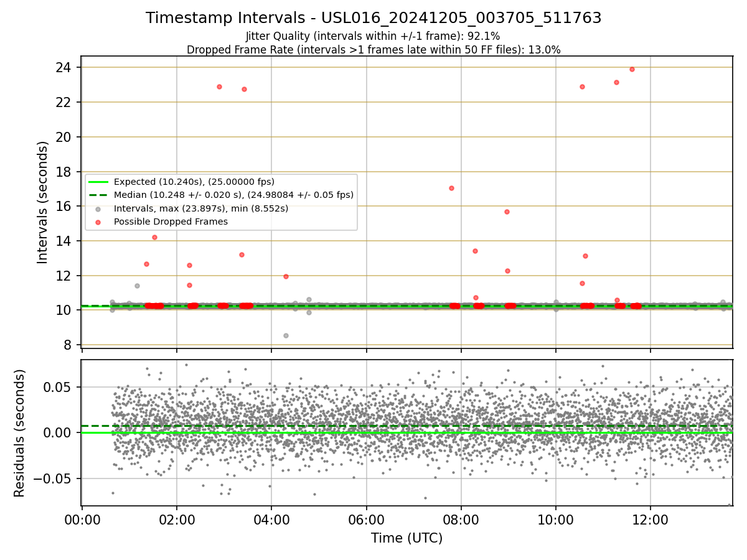Click the red point near 15.7 seconds
Image resolution: width=747 pixels, height=560 pixels.
(507, 212)
